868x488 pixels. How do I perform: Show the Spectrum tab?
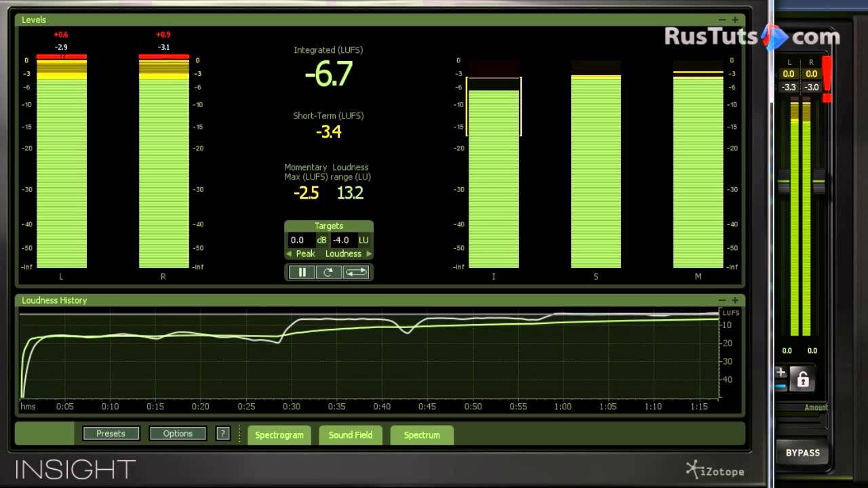tap(422, 435)
